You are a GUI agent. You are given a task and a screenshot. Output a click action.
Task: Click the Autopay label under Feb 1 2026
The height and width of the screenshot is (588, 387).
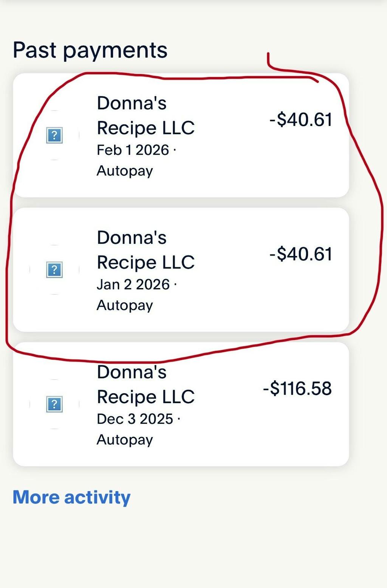[x=125, y=171]
